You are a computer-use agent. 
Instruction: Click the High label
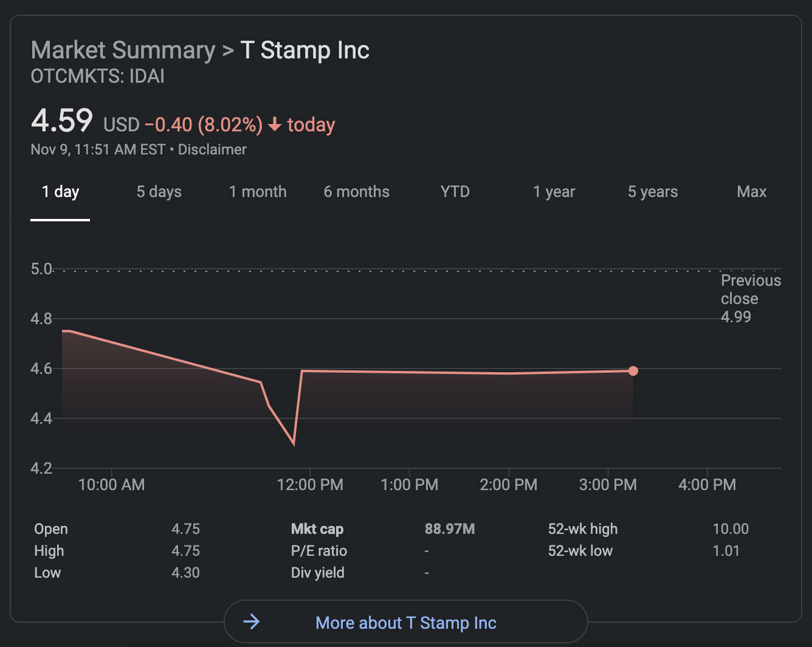[49, 551]
